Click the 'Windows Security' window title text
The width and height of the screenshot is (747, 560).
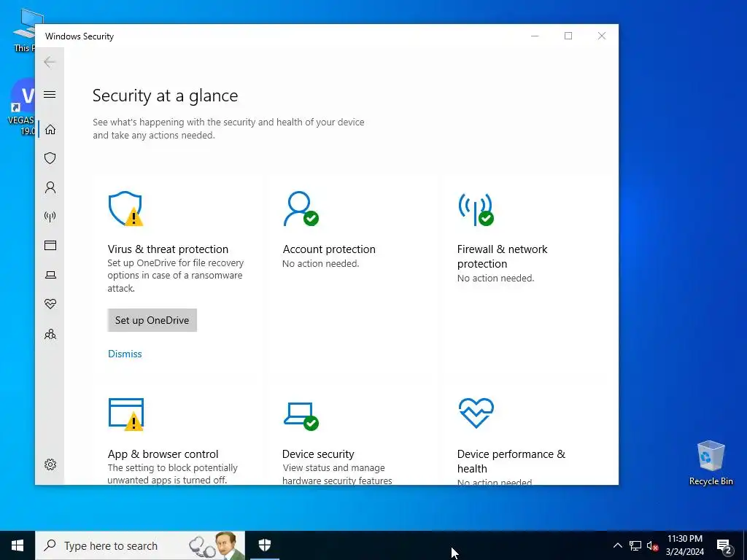[80, 36]
